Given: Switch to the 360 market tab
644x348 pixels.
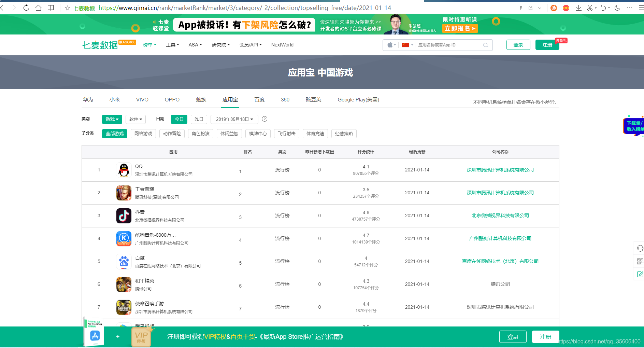Looking at the screenshot, I should 285,100.
